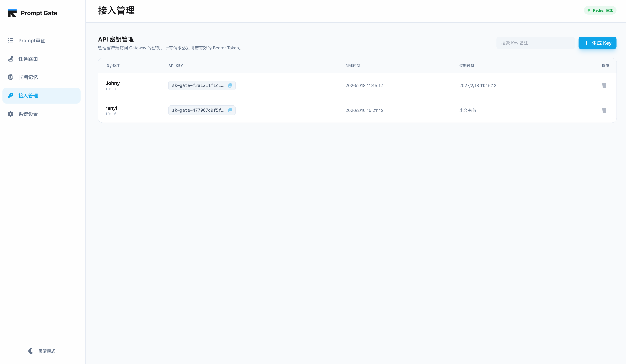Image resolution: width=626 pixels, height=364 pixels.
Task: Select the sk-gate-477067d9f5f key chip
Action: (198, 110)
